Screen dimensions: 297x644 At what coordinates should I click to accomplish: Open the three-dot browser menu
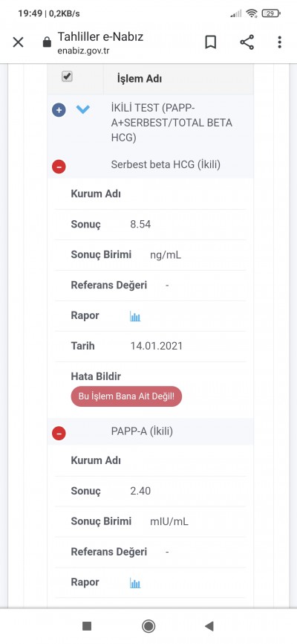pos(279,42)
